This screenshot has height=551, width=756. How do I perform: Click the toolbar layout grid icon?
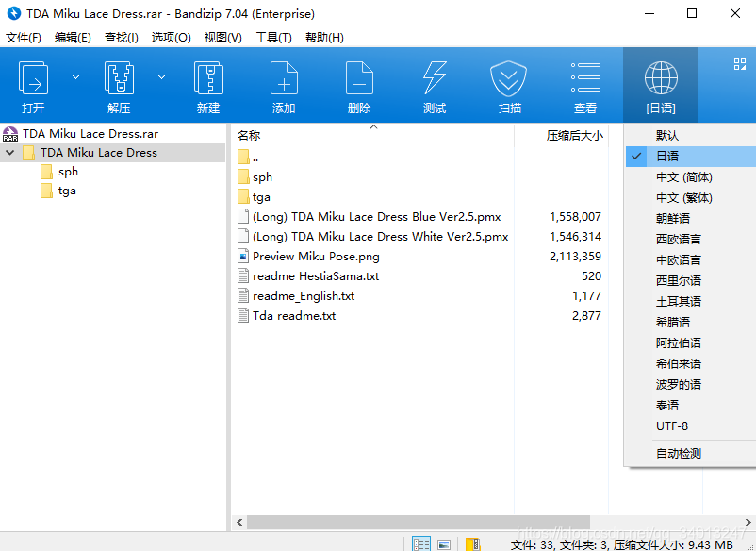pyautogui.click(x=740, y=64)
